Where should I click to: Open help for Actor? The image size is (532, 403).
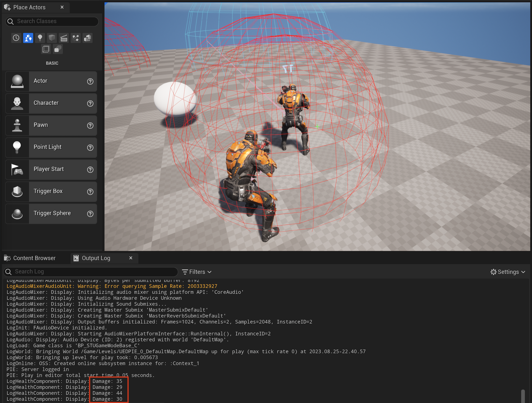click(90, 81)
